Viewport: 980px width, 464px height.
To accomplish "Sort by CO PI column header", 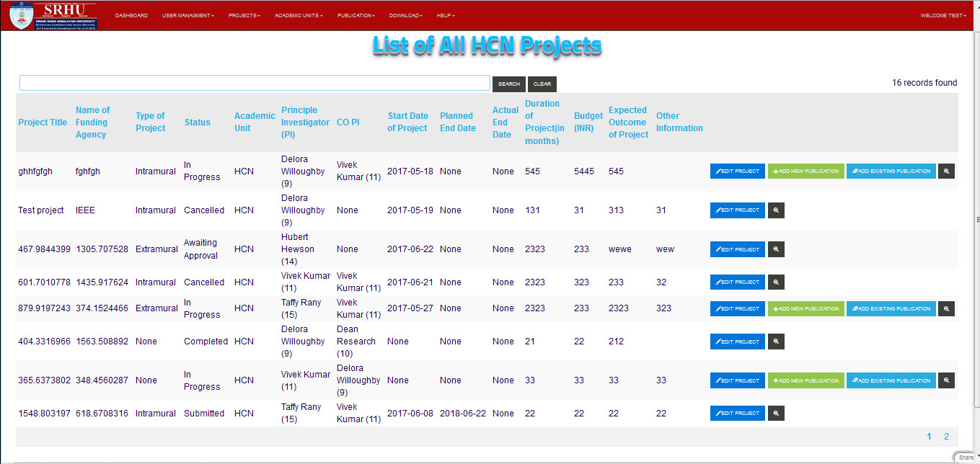I will tap(348, 122).
